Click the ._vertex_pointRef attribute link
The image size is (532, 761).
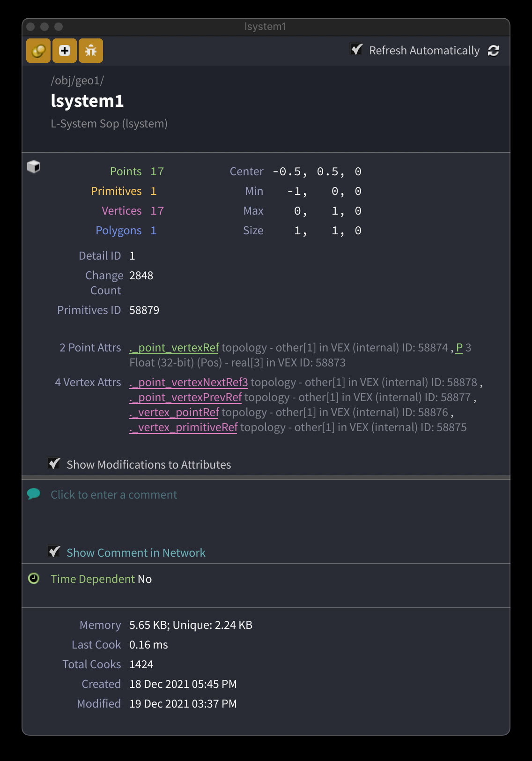[174, 412]
